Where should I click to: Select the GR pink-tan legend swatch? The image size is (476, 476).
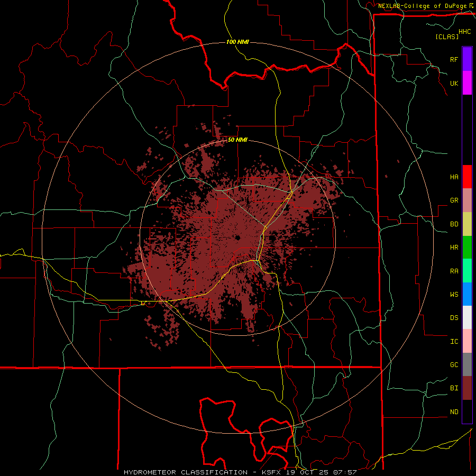(x=467, y=200)
